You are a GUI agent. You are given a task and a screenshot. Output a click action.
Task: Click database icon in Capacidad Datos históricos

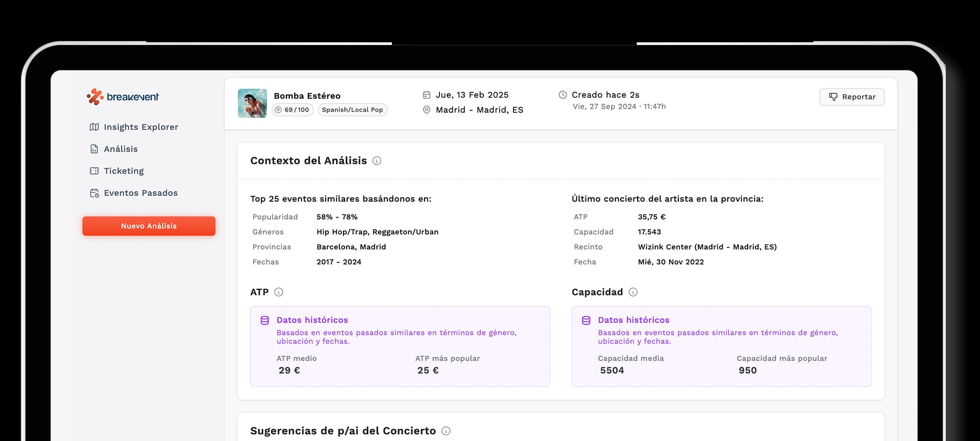[586, 321]
